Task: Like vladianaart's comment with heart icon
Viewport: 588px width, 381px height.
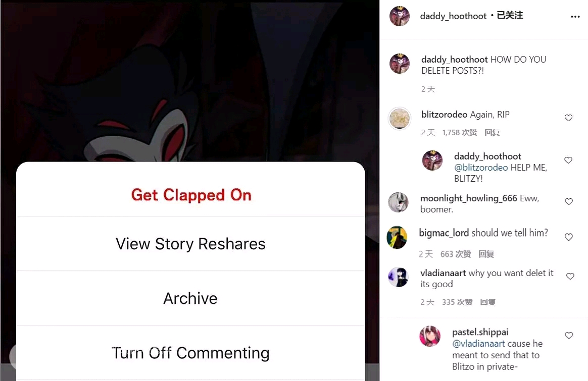Action: coord(570,276)
